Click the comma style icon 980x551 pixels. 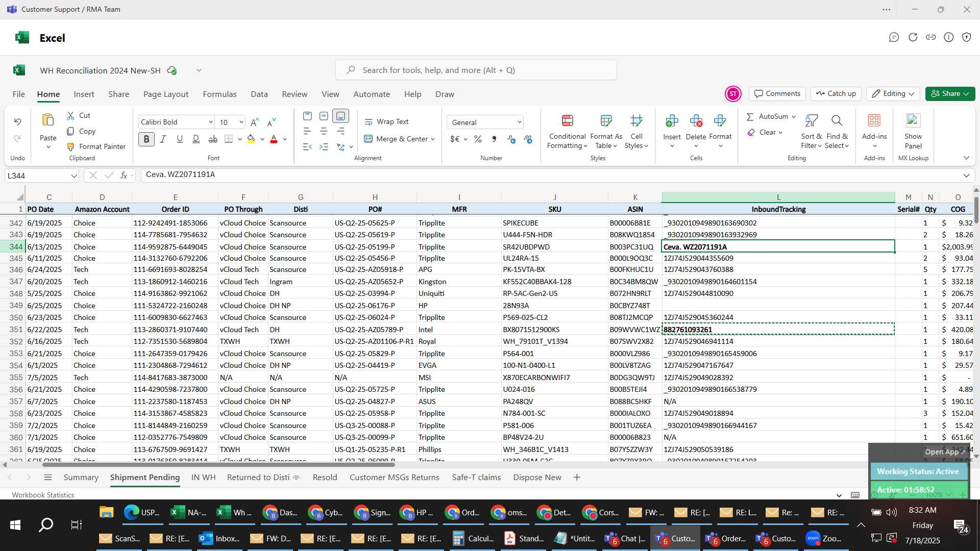coord(494,139)
